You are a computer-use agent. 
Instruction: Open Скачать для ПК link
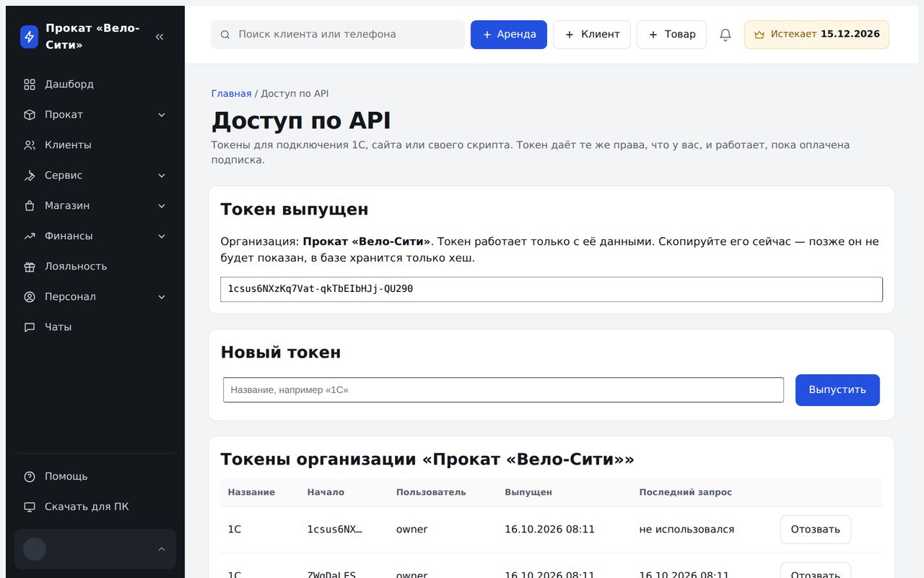pos(95,507)
